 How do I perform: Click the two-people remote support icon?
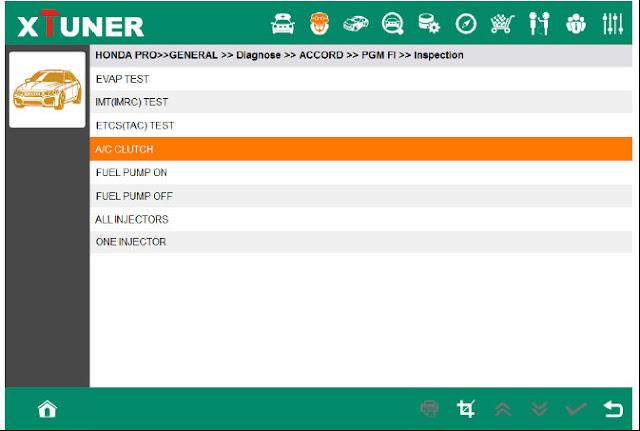click(x=539, y=24)
